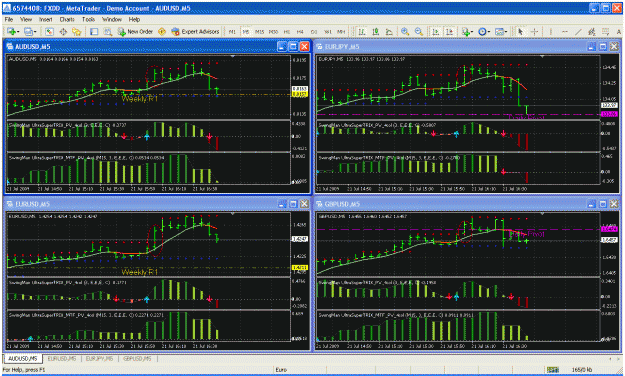Show the Market Watch panel
The image size is (625, 376).
tap(49, 31)
